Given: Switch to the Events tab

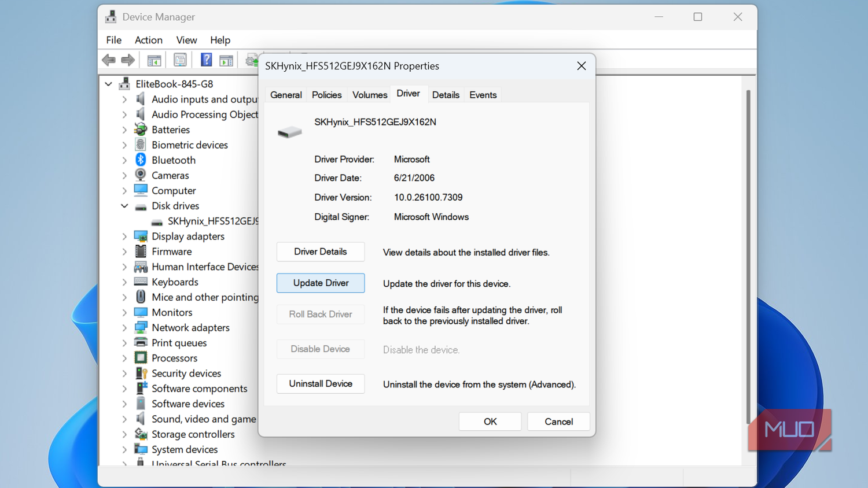Looking at the screenshot, I should [x=483, y=95].
